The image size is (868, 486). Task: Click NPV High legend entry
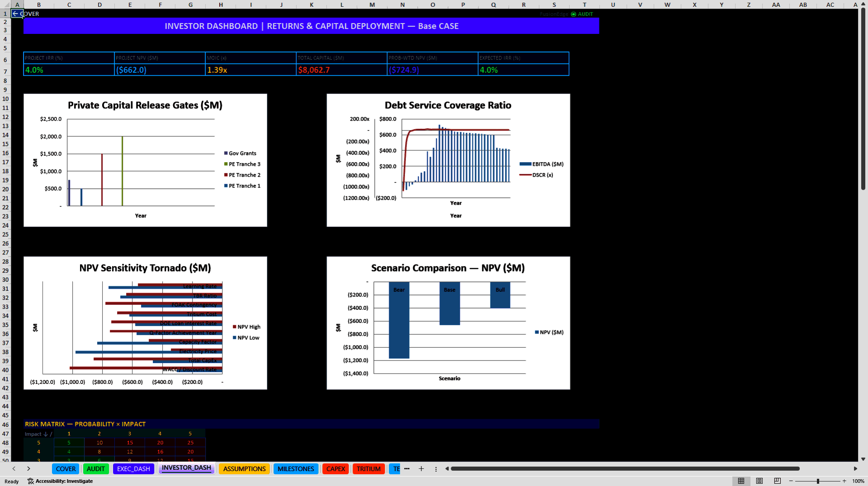[246, 327]
